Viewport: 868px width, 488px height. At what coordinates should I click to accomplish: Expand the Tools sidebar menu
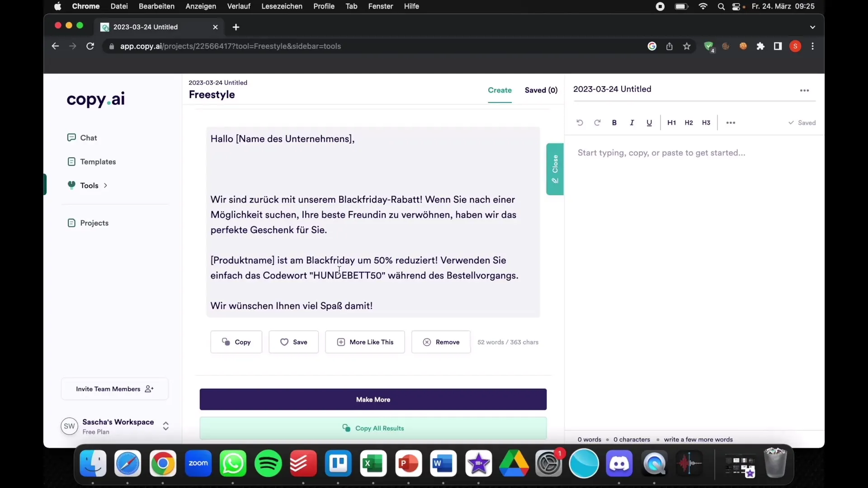tap(104, 185)
